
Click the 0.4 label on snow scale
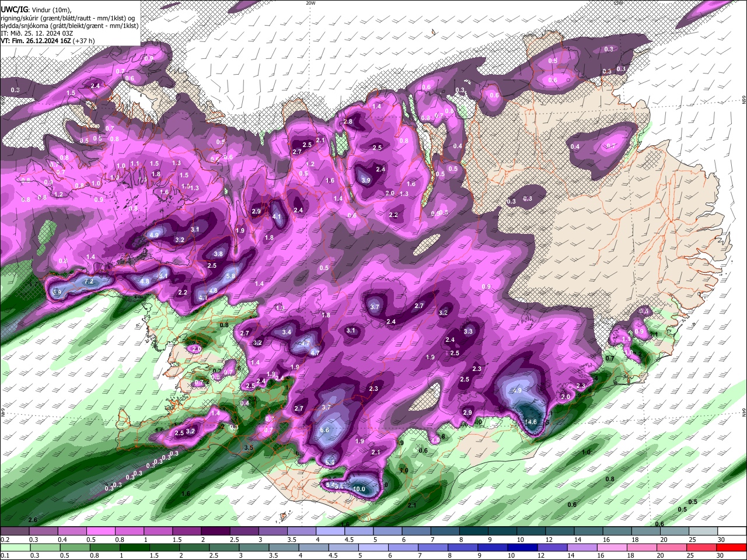(62, 540)
